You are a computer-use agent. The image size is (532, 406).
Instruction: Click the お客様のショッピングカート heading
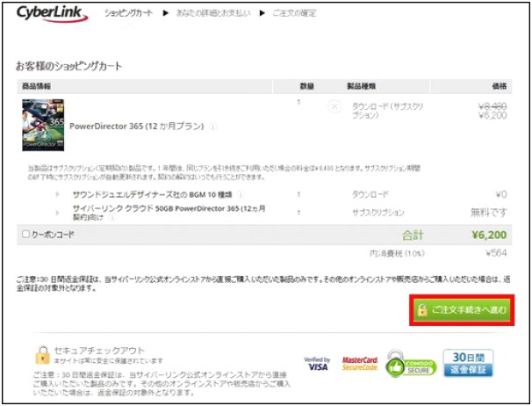click(68, 66)
